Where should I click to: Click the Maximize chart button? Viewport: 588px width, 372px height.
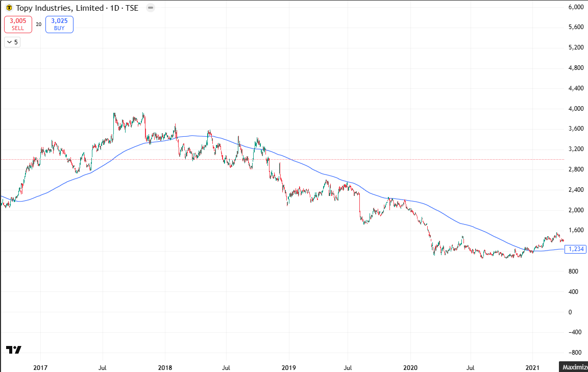(573, 367)
